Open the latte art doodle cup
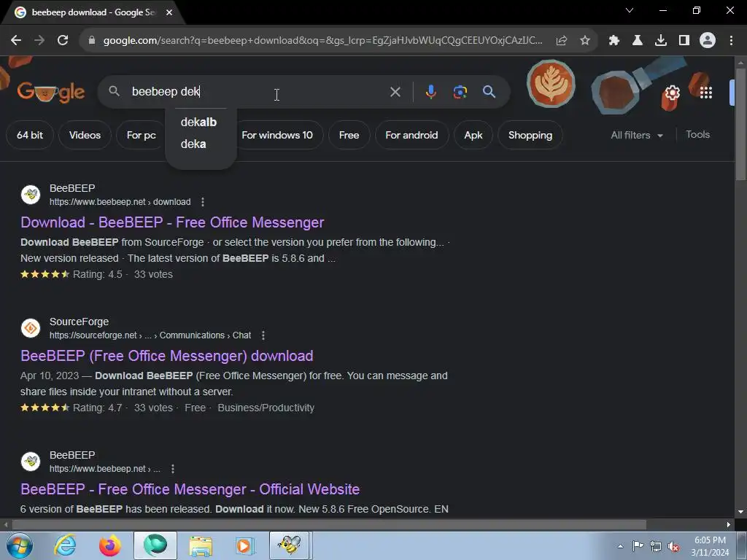Viewport: 747px width, 560px height. click(x=551, y=84)
